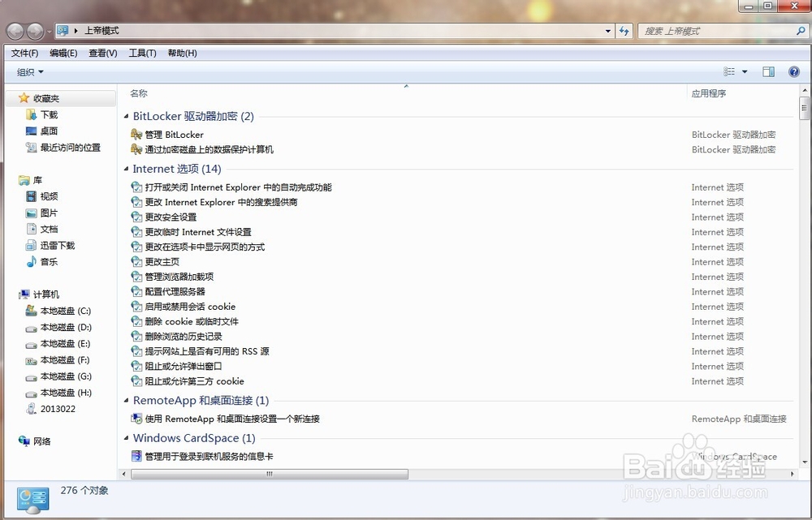
Task: Open the 查看(V) menu
Action: 102,53
